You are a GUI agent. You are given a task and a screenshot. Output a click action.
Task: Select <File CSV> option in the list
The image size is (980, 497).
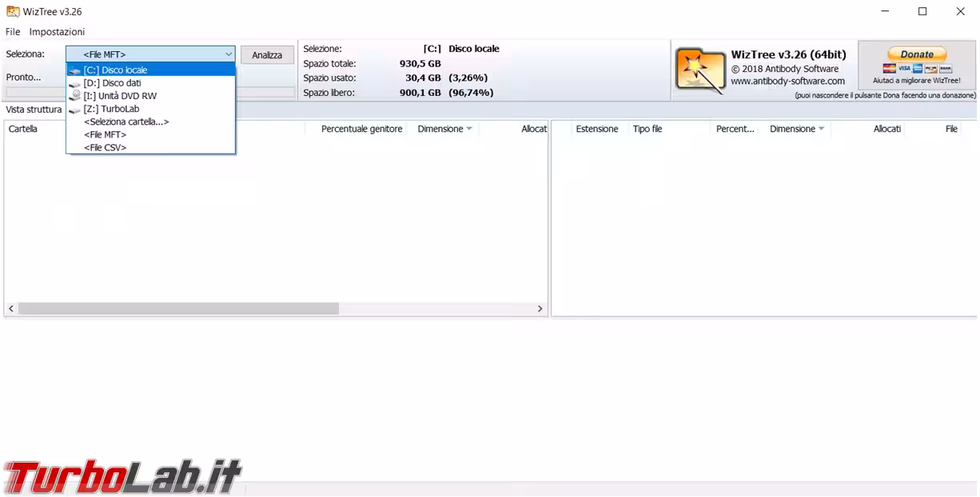[x=151, y=147]
